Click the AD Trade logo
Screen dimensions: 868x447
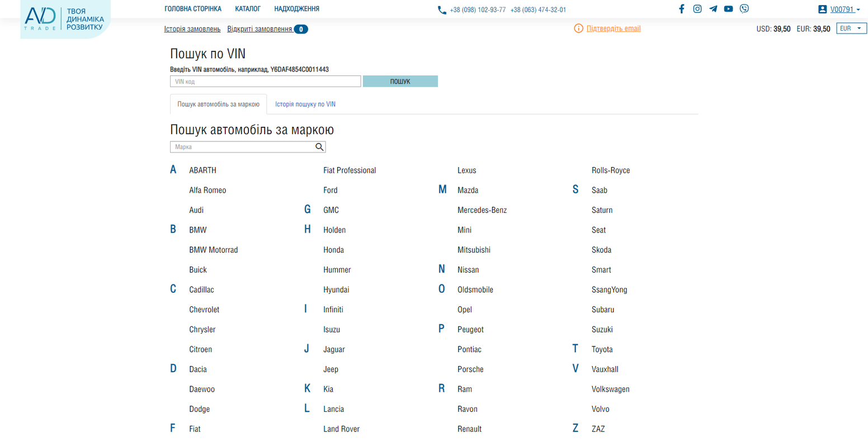(65, 19)
